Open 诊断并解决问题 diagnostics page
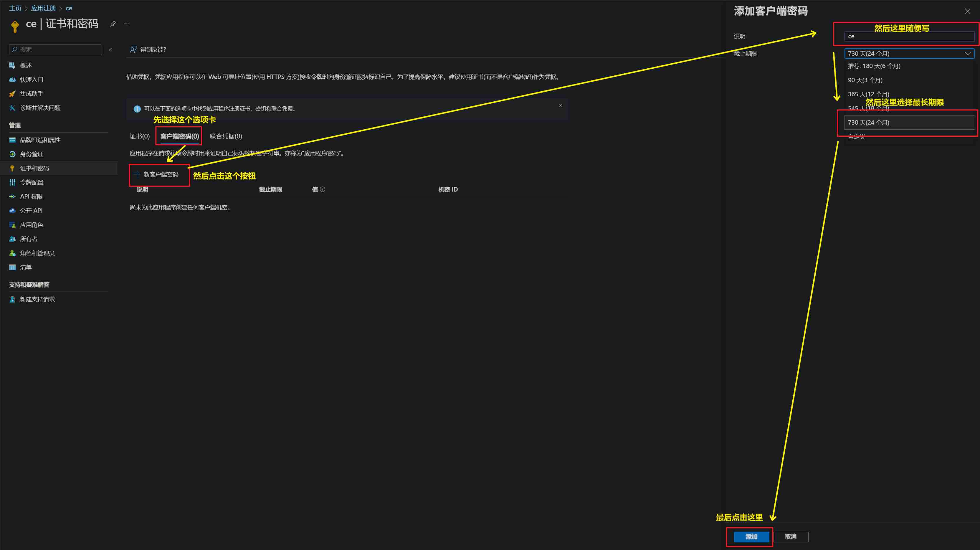980x550 pixels. [40, 108]
